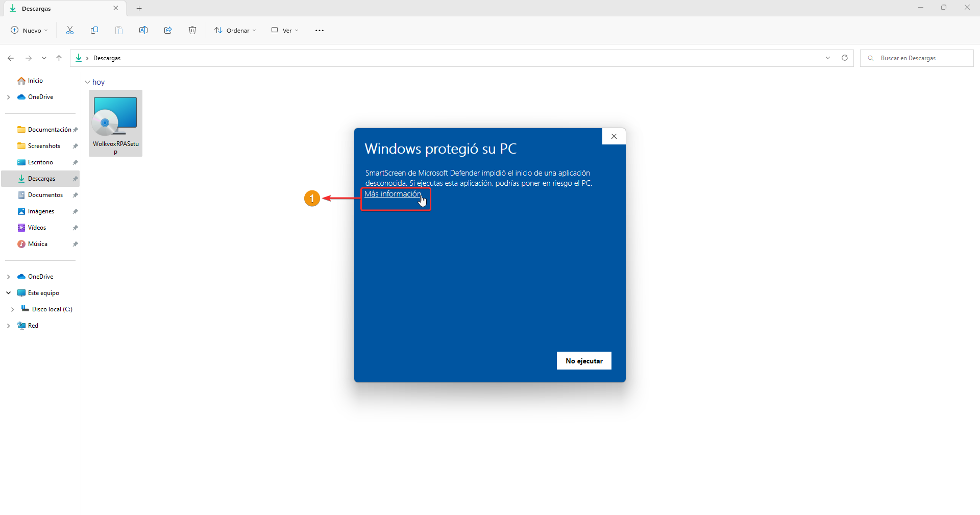Click the pin icon beside Imágenes
Viewport: 980px width, 515px height.
pyautogui.click(x=76, y=211)
